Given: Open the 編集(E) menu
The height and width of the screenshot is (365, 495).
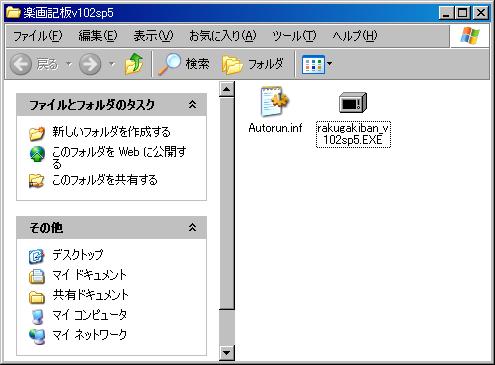Looking at the screenshot, I should 98,36.
